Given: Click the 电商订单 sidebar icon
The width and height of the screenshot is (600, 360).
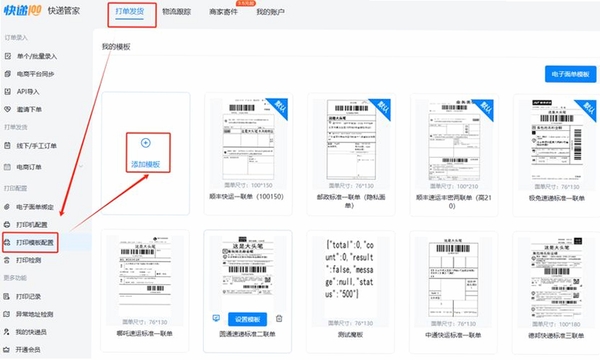Looking at the screenshot, I should tap(7, 167).
